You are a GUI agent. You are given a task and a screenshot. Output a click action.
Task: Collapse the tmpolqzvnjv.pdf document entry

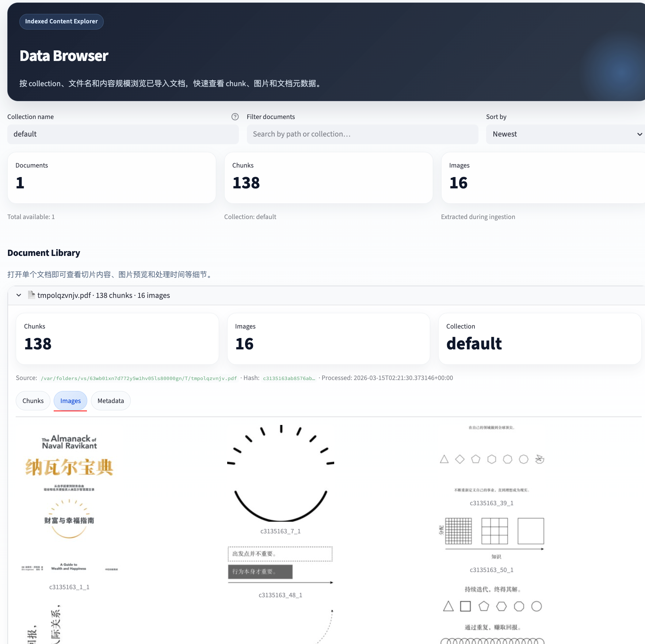(19, 295)
